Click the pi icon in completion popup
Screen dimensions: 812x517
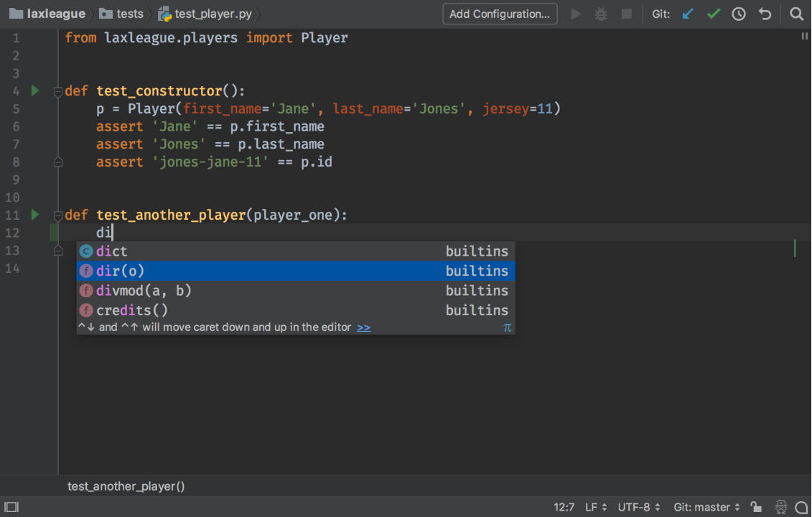507,327
